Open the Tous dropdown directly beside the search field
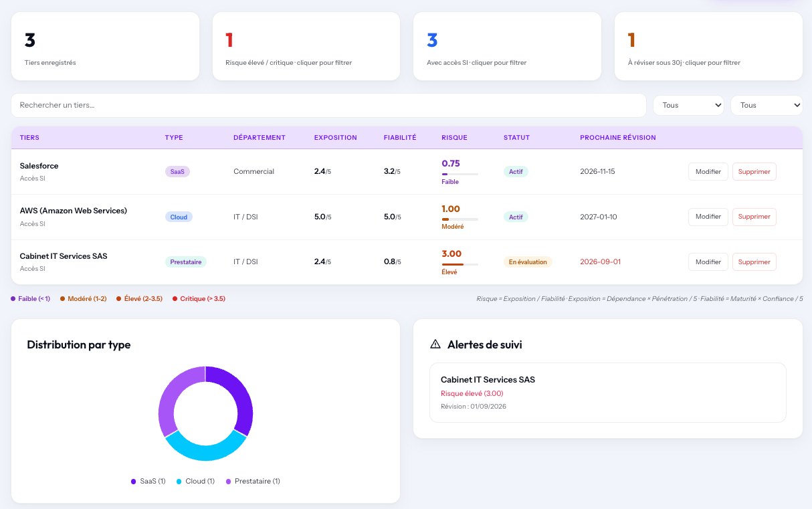 688,105
